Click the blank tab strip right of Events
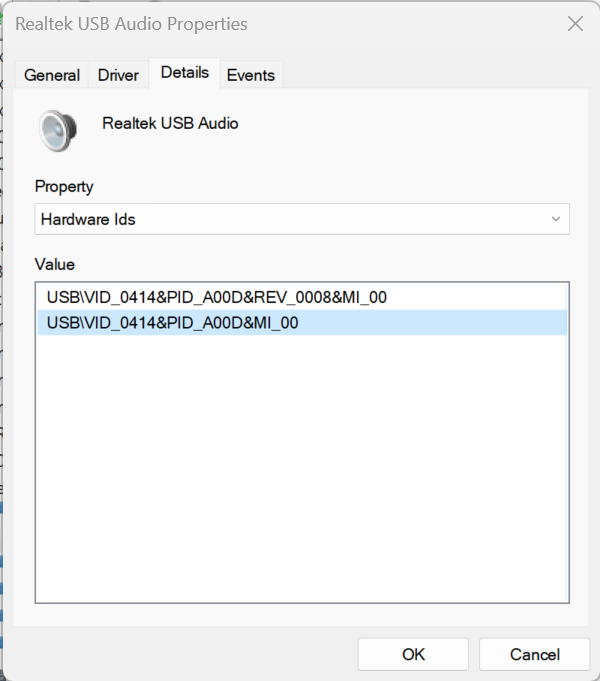 click(434, 74)
